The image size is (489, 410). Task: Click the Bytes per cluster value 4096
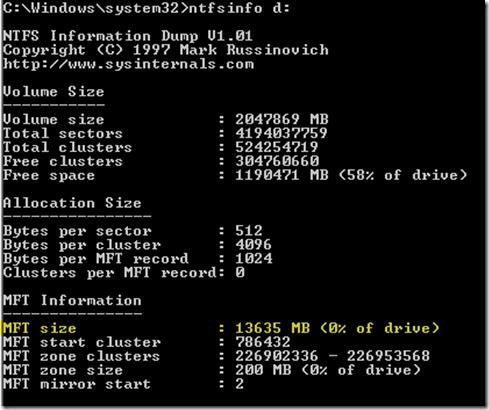click(253, 245)
